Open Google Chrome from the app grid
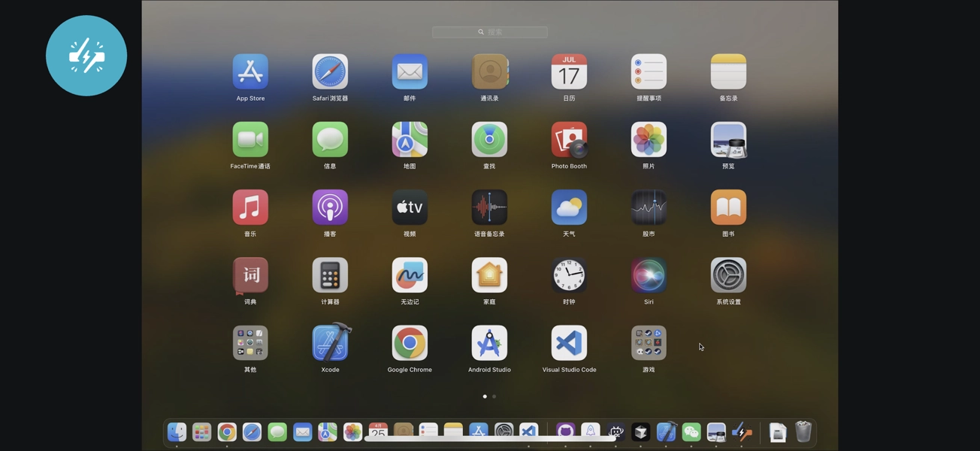Screen dimensions: 980x451 410,344
